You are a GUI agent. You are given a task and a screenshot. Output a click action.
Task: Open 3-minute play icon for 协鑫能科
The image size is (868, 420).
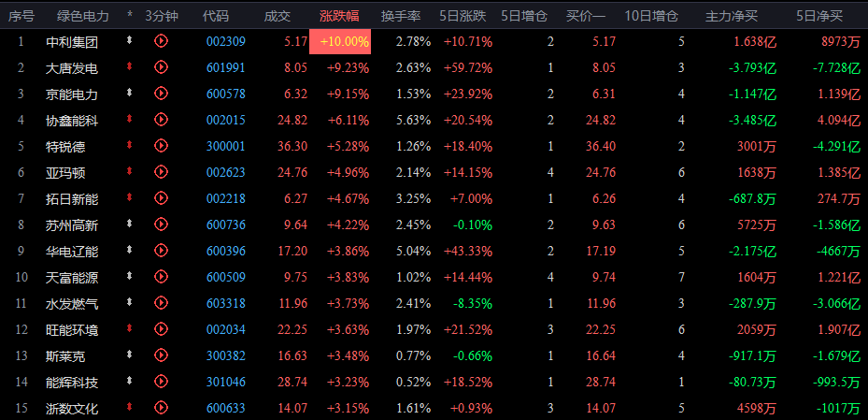coord(161,119)
